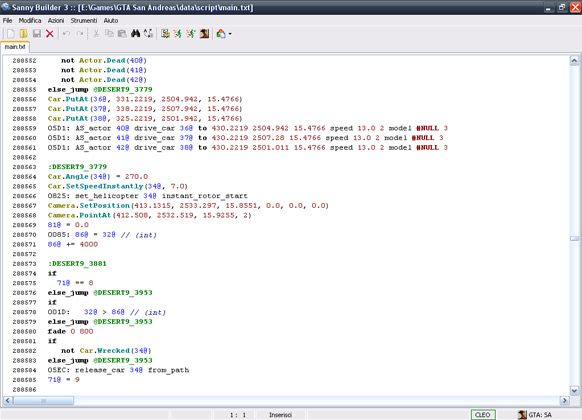582x420 pixels.
Task: Click the line '71@ = 9'
Action: [63, 380]
